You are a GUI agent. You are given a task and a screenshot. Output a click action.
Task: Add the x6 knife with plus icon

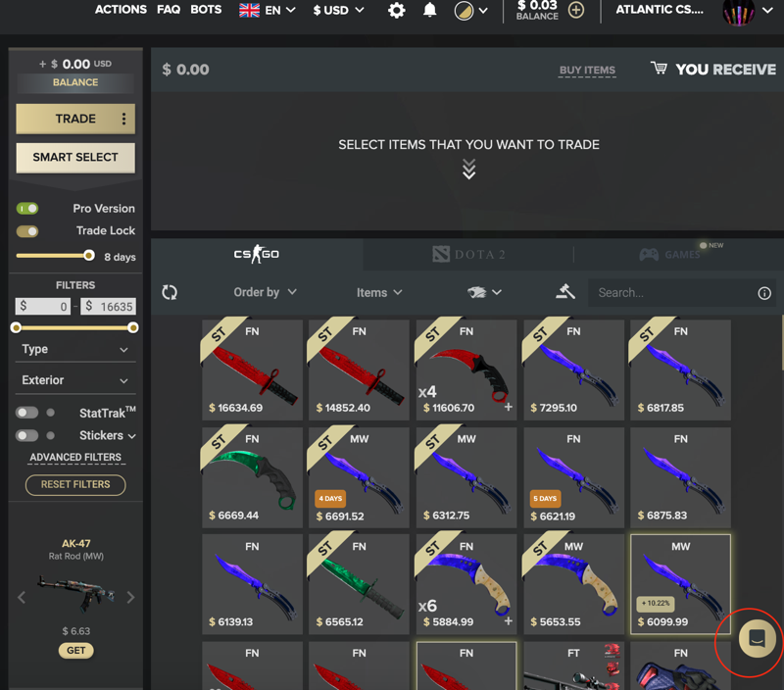[x=508, y=621]
